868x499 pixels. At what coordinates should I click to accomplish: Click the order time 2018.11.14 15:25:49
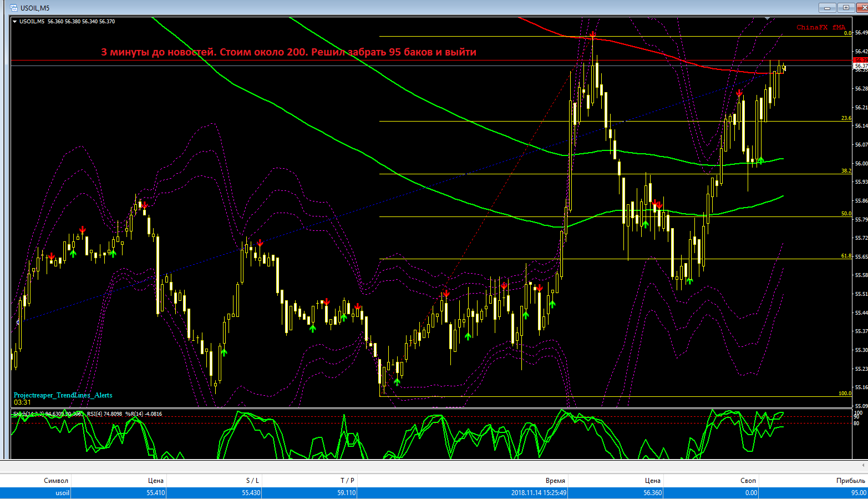pos(539,493)
